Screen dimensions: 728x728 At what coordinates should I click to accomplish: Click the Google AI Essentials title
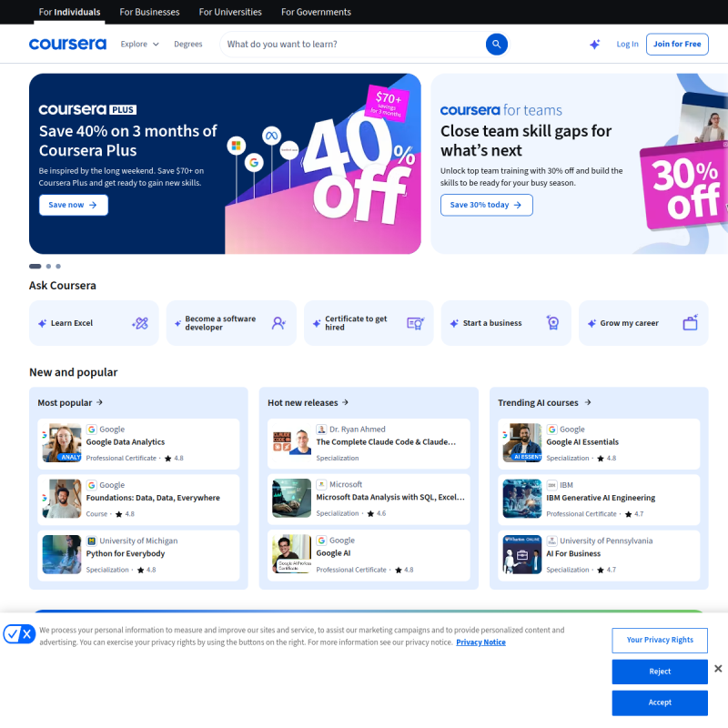[582, 442]
